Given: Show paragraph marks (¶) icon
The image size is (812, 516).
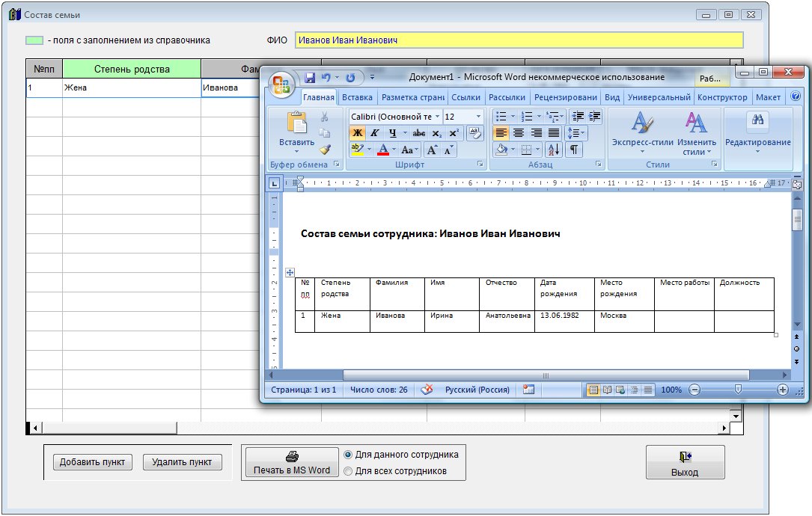Looking at the screenshot, I should coord(573,150).
